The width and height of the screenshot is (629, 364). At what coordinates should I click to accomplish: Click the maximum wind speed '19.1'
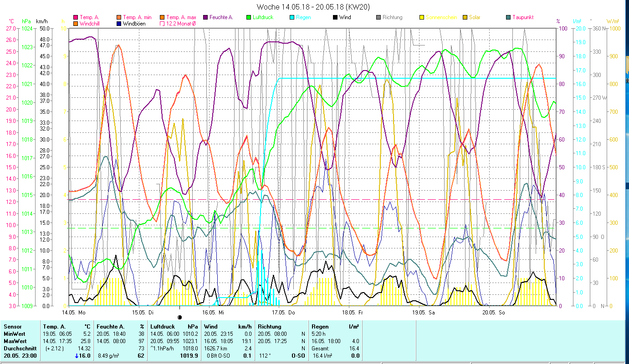click(247, 341)
